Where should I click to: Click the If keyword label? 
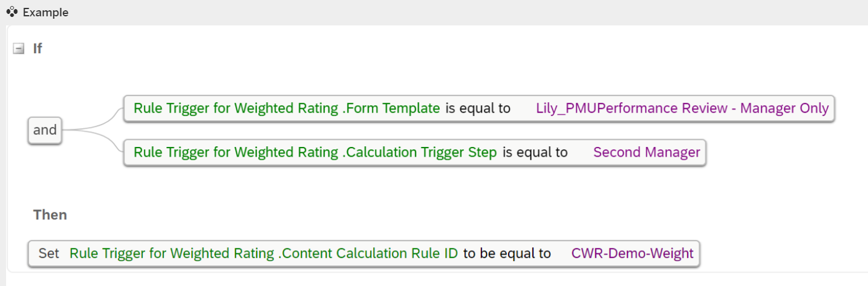point(38,49)
